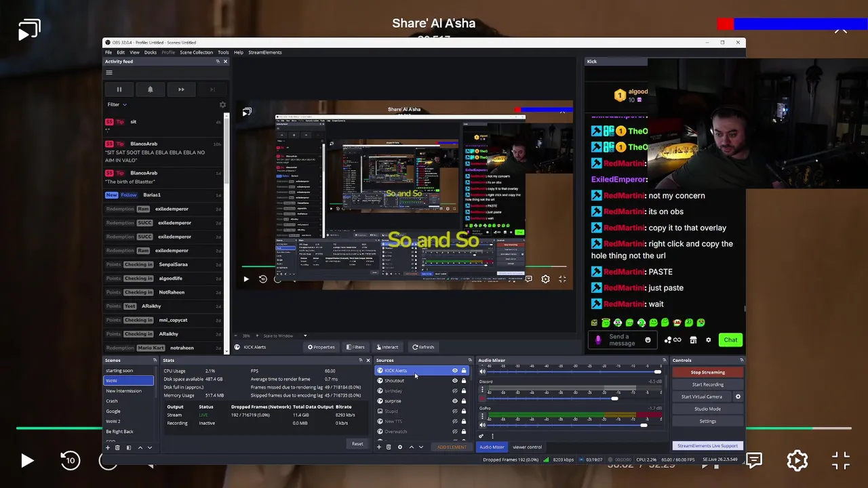Open the Docks menu
The height and width of the screenshot is (488, 868).
click(x=151, y=52)
